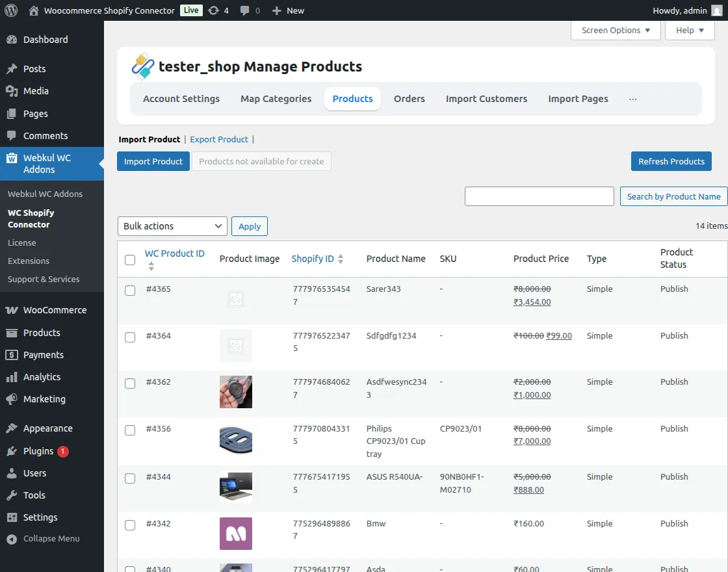
Task: Check the Philips Cup tray product row
Action: click(129, 430)
